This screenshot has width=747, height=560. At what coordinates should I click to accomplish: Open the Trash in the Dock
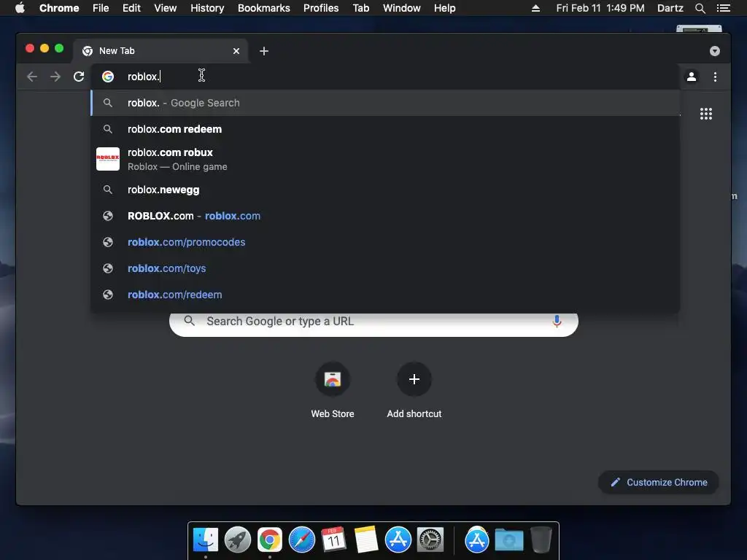click(541, 540)
